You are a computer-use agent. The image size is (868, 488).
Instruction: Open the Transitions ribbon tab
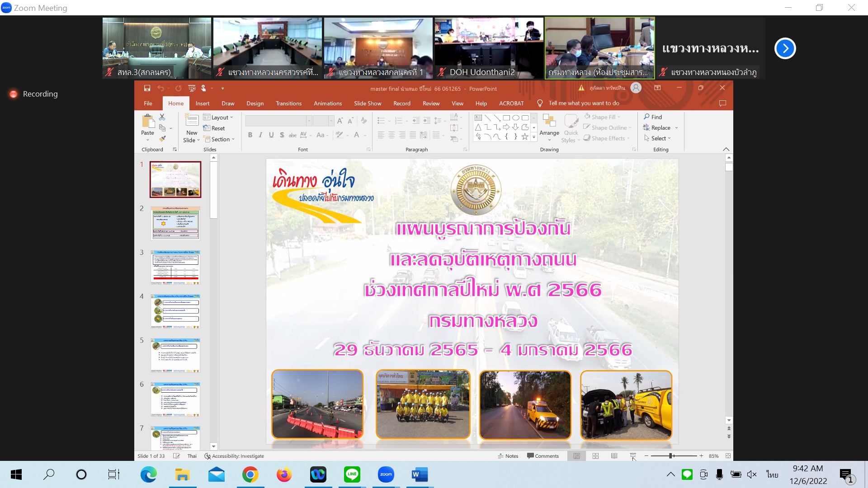click(288, 103)
